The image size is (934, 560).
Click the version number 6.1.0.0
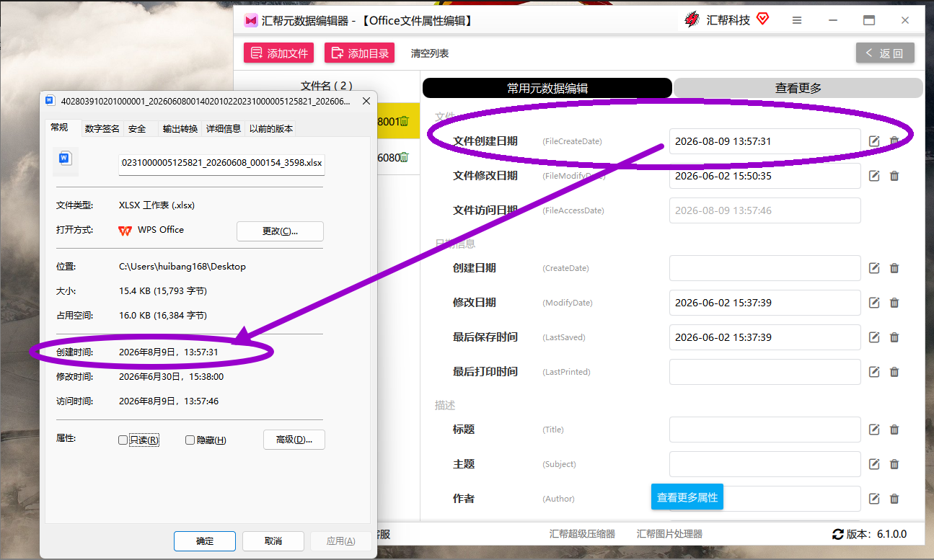891,534
